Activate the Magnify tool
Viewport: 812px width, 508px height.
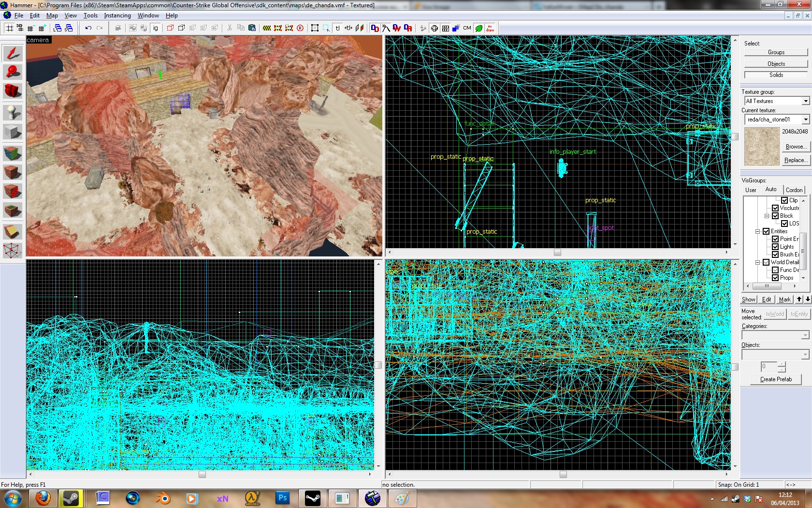pyautogui.click(x=13, y=72)
